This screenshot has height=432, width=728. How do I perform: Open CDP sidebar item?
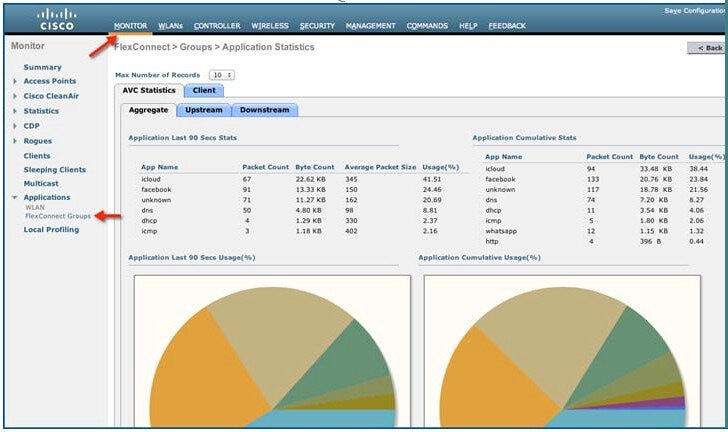coord(32,126)
